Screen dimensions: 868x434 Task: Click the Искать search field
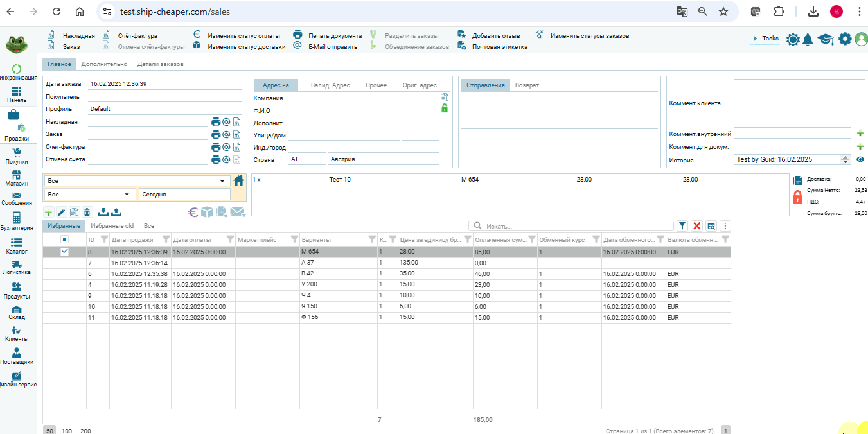point(572,226)
